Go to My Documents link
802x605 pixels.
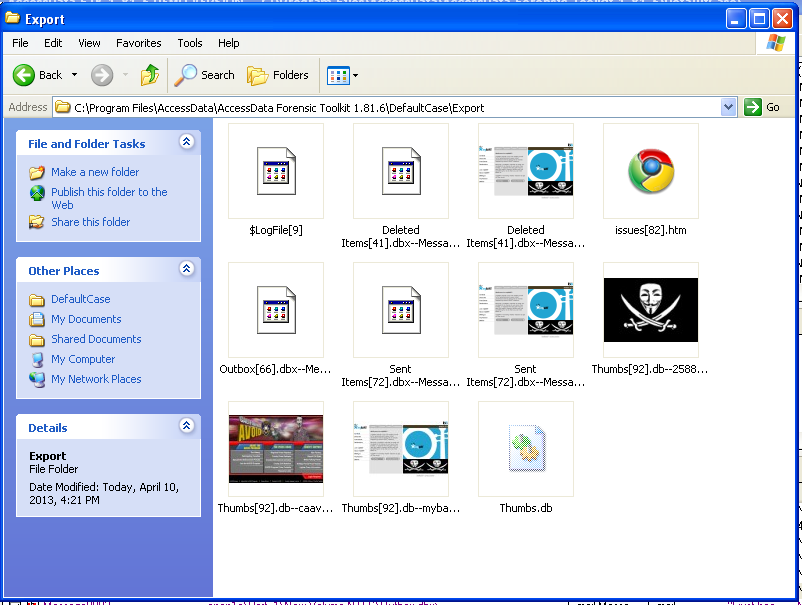(86, 319)
